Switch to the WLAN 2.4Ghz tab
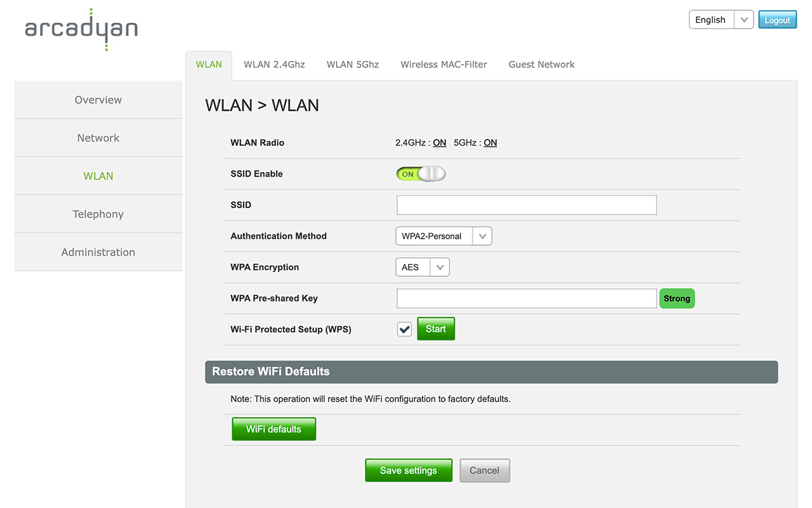 (274, 65)
